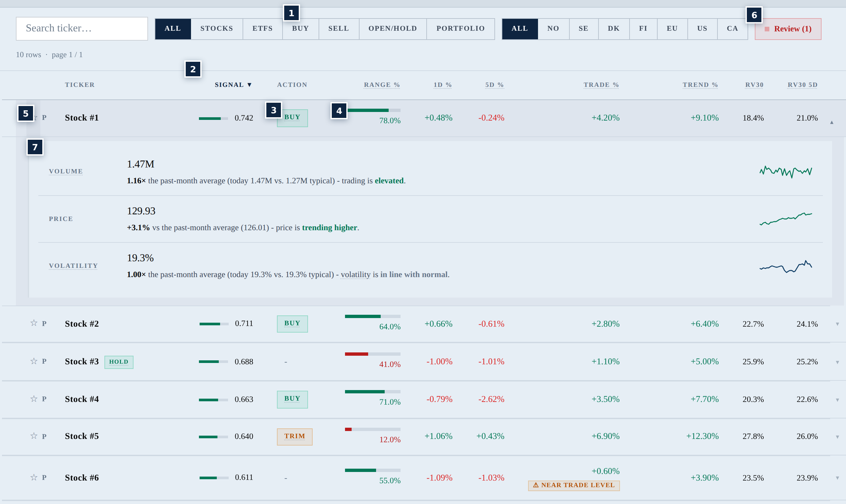Click TRIM action badge for Stock #5
846x504 pixels.
[294, 436]
